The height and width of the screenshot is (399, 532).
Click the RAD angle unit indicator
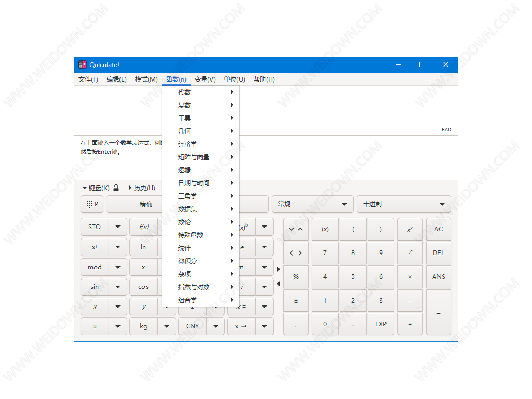pos(446,129)
